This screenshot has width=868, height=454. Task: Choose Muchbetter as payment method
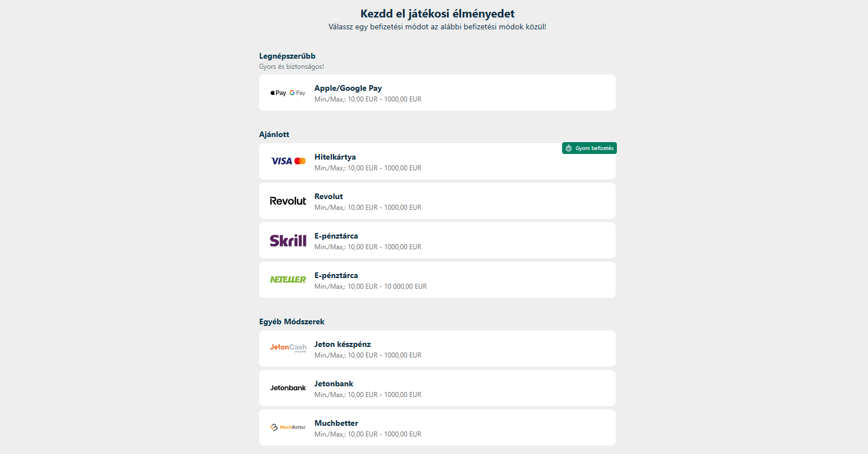coord(336,424)
